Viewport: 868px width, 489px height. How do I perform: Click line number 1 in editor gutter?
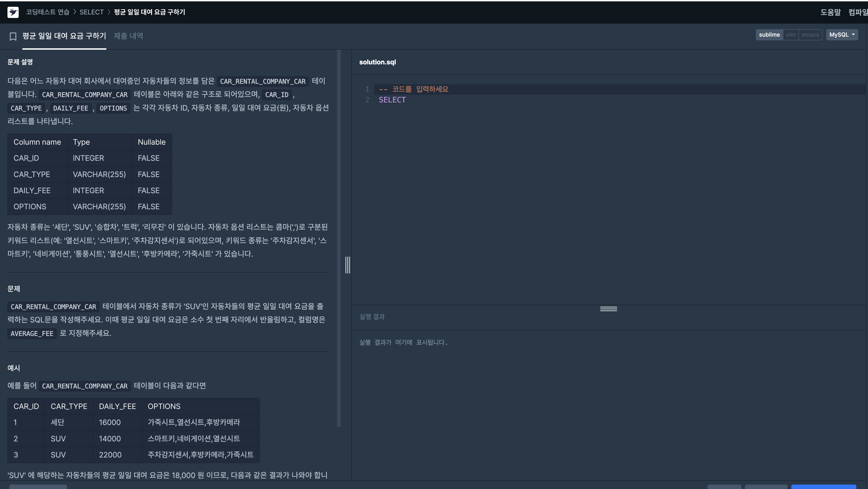click(x=367, y=89)
